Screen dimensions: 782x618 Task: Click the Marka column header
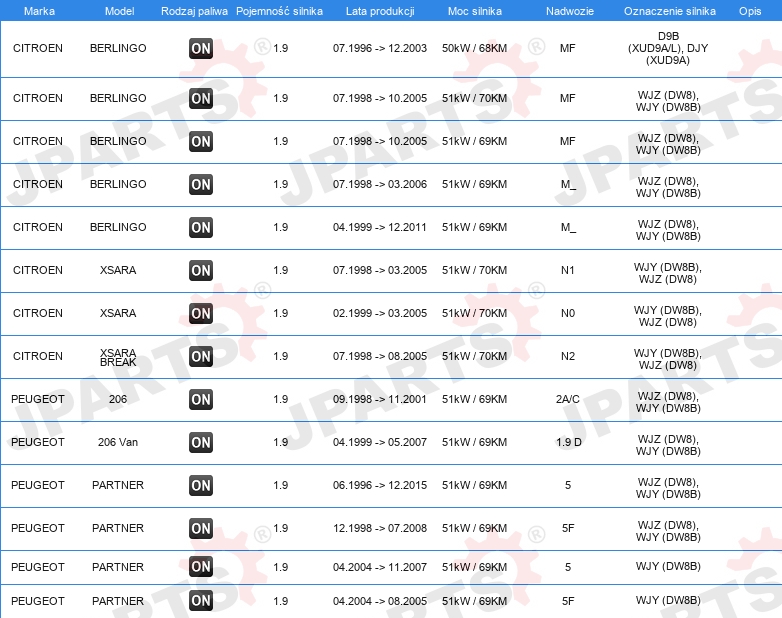tap(39, 11)
